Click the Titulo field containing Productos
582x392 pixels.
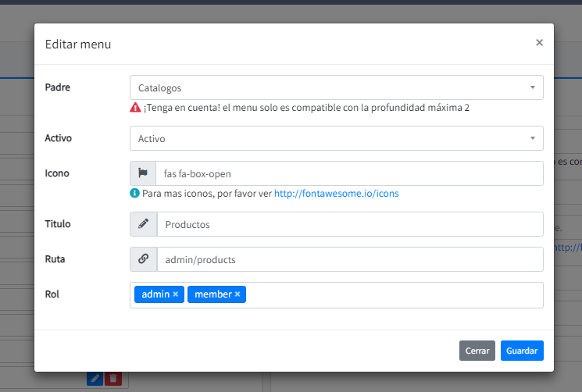tap(349, 224)
